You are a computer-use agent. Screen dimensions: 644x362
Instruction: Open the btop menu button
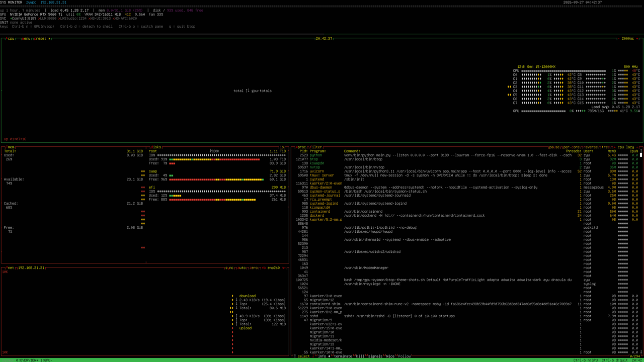tap(27, 39)
